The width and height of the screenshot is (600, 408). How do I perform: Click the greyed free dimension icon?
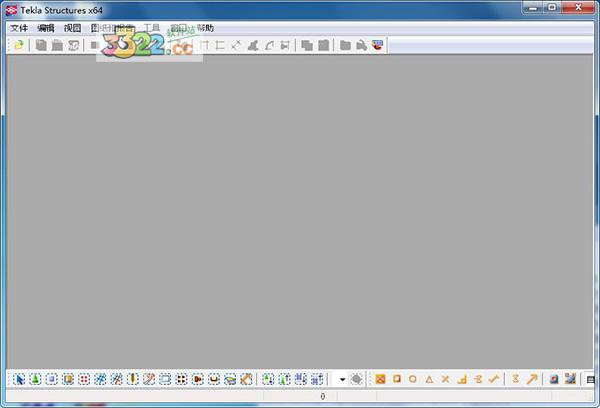tap(236, 45)
